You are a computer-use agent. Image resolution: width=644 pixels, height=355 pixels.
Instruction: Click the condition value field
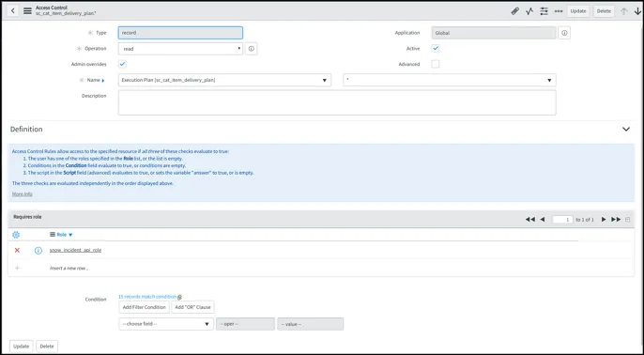(x=310, y=324)
